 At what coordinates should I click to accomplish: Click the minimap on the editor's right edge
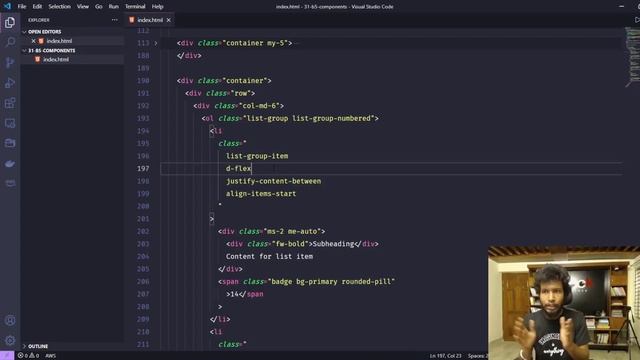pyautogui.click(x=632, y=57)
